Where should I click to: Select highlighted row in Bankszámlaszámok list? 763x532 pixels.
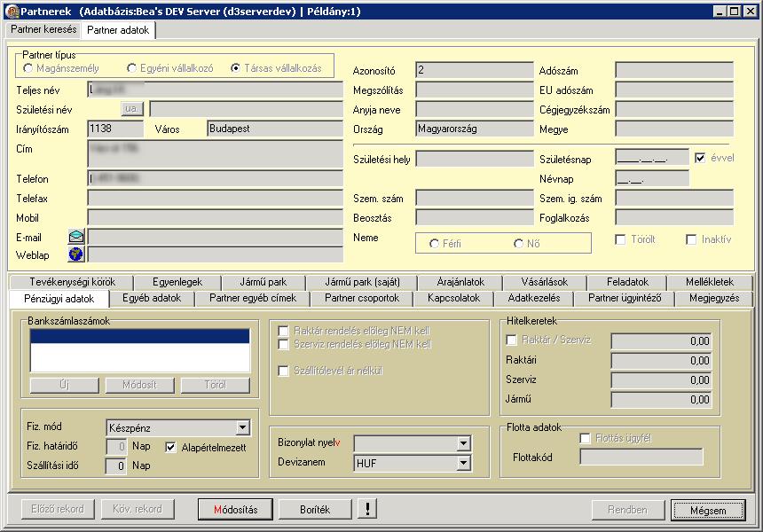click(140, 337)
